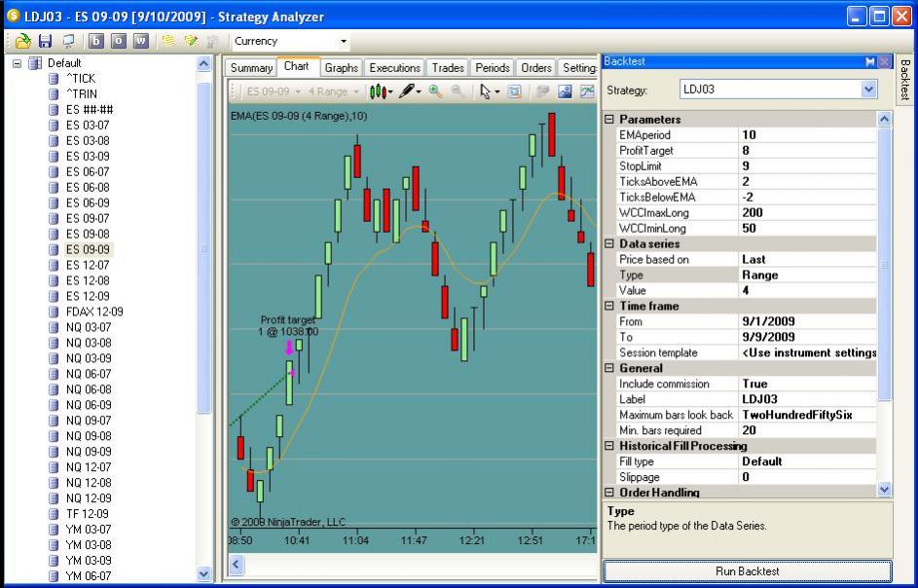
Task: Switch to the Summary tab
Action: coord(251,68)
